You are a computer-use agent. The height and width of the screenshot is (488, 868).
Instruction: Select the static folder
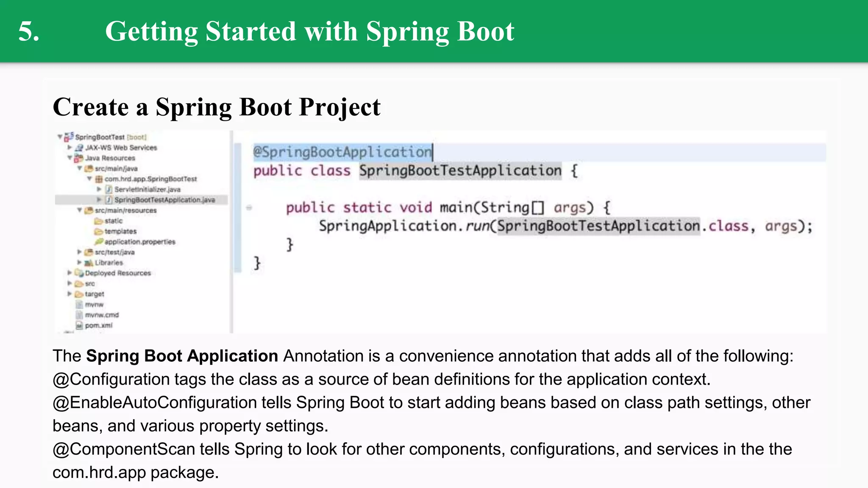click(x=113, y=221)
